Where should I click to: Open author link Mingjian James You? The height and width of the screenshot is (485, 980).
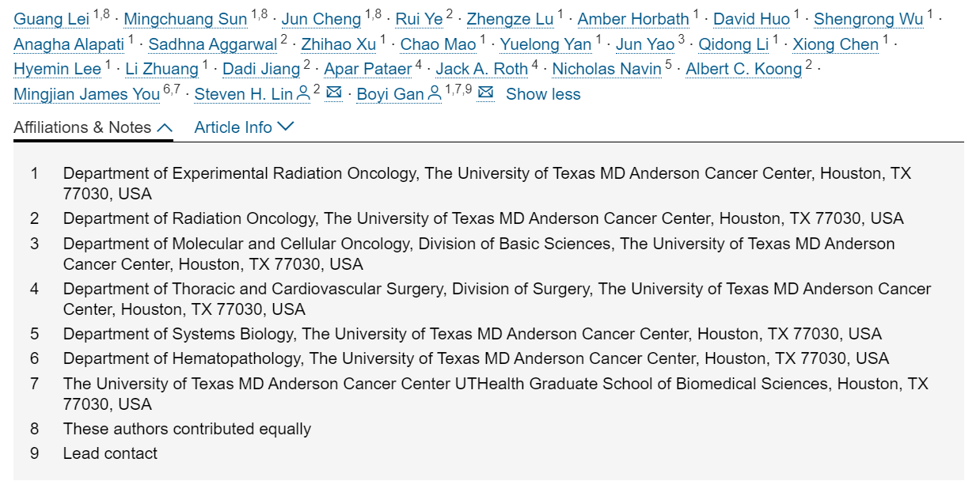(x=86, y=94)
